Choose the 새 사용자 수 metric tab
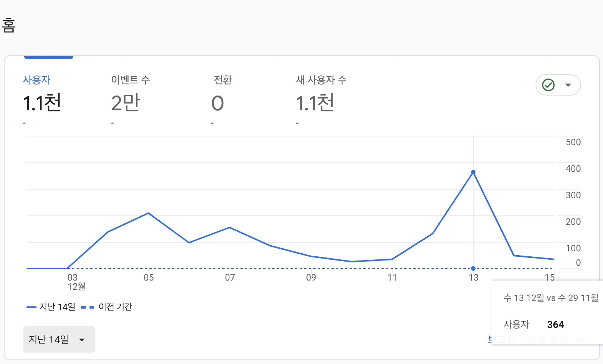This screenshot has width=603, height=364. click(x=321, y=80)
